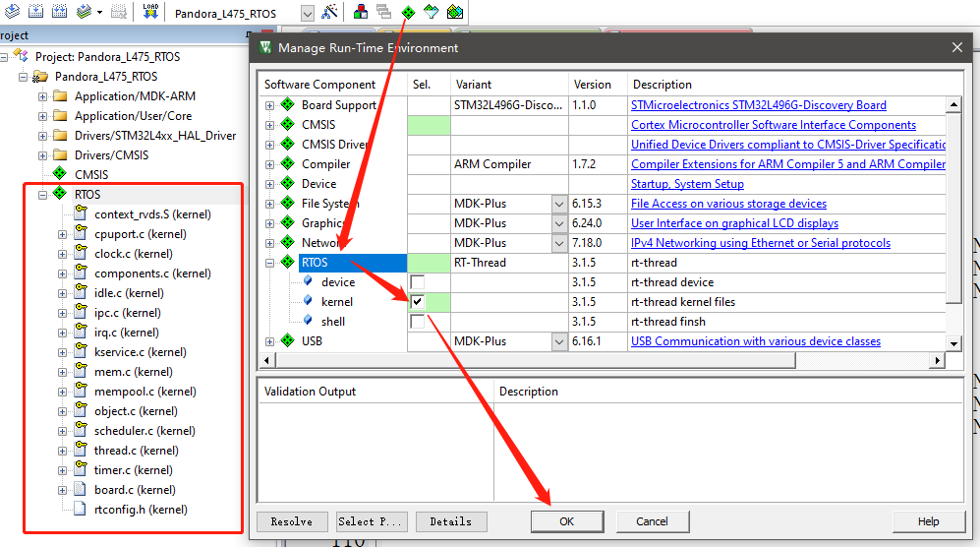Uncheck the RTOS kernel checkbox
The width and height of the screenshot is (980, 547).
418,302
